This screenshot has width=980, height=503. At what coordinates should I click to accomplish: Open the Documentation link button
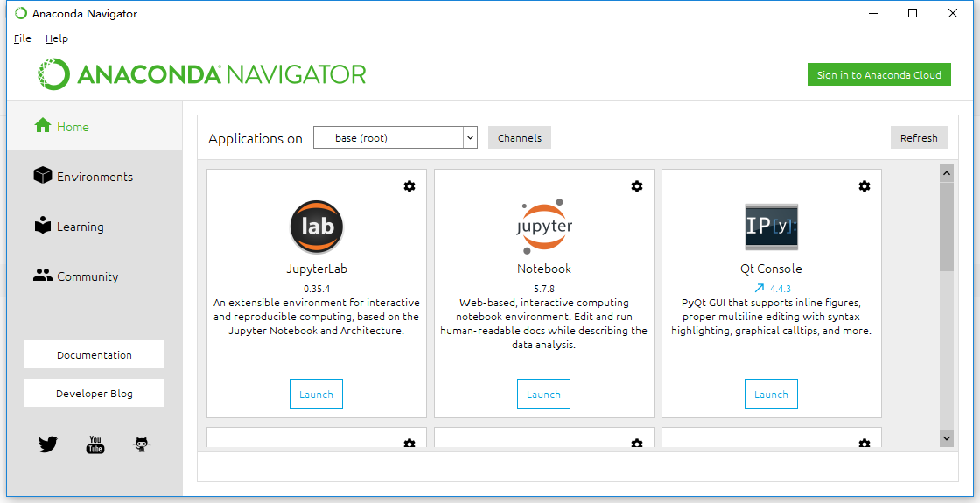pyautogui.click(x=94, y=354)
